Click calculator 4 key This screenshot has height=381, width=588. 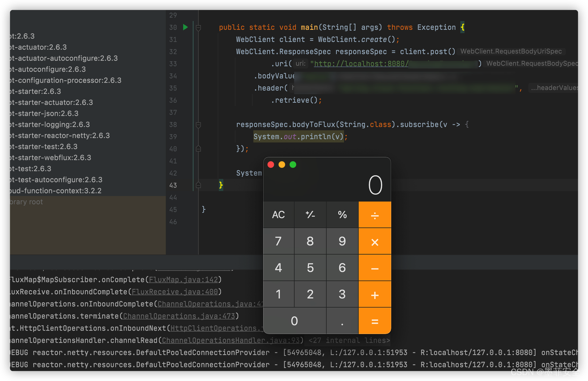278,268
